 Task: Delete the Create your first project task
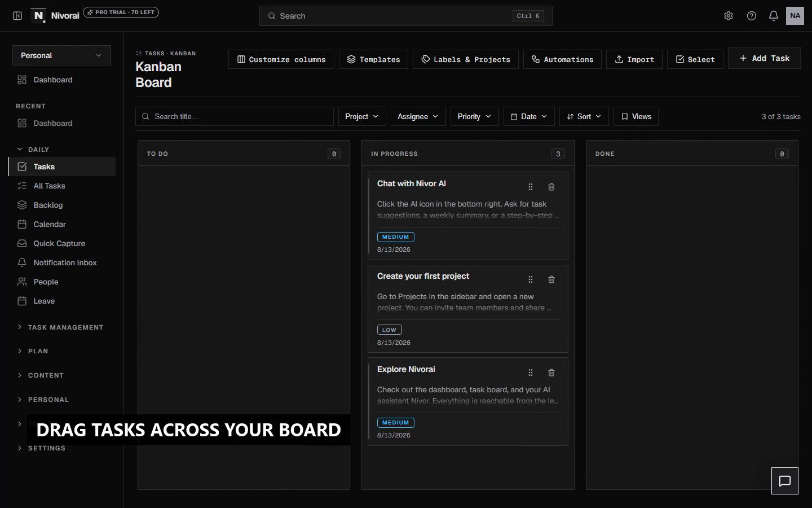[x=551, y=279]
